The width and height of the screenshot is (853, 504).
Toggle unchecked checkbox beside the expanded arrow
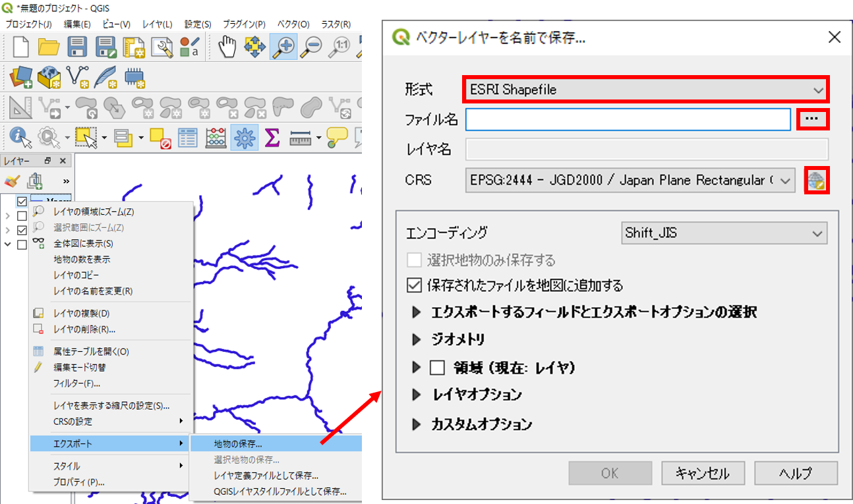[x=22, y=245]
